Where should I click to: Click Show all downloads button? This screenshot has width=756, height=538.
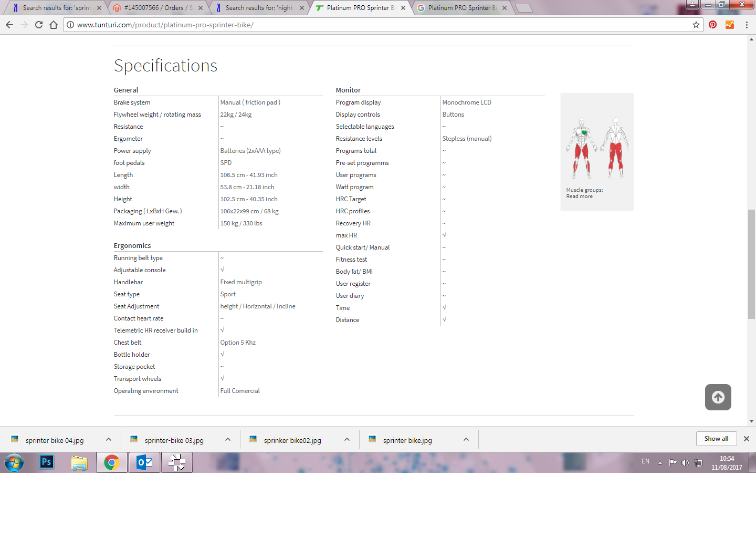[x=716, y=439]
